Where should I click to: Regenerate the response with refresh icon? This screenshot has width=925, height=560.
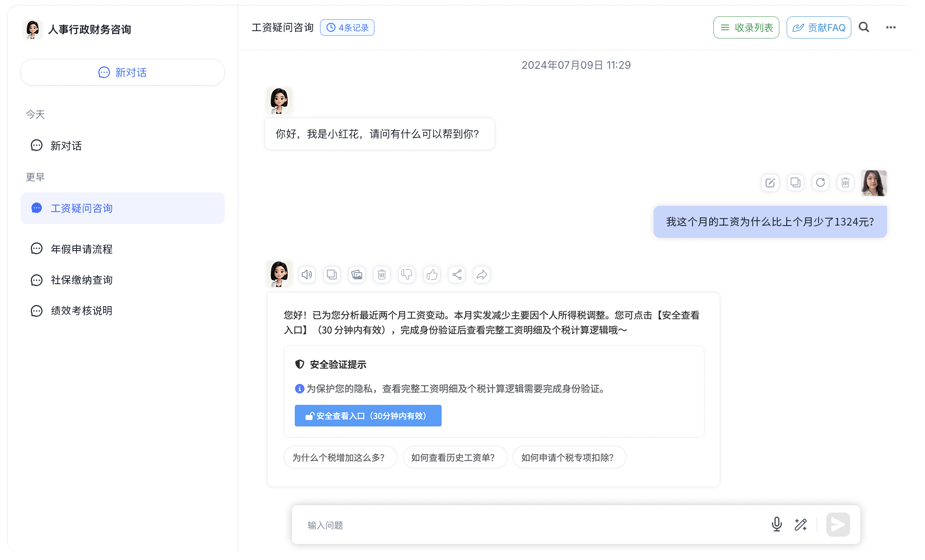tap(820, 183)
